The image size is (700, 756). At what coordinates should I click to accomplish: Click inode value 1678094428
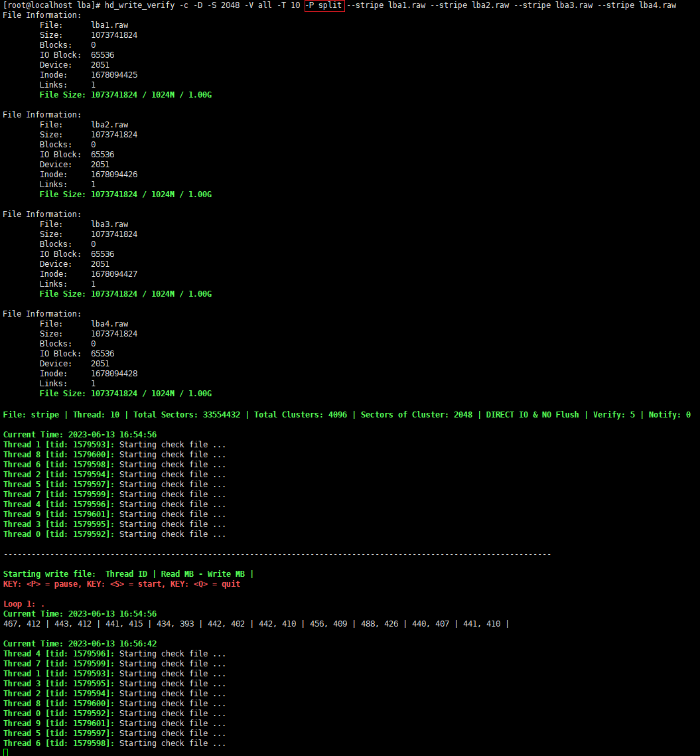(114, 374)
